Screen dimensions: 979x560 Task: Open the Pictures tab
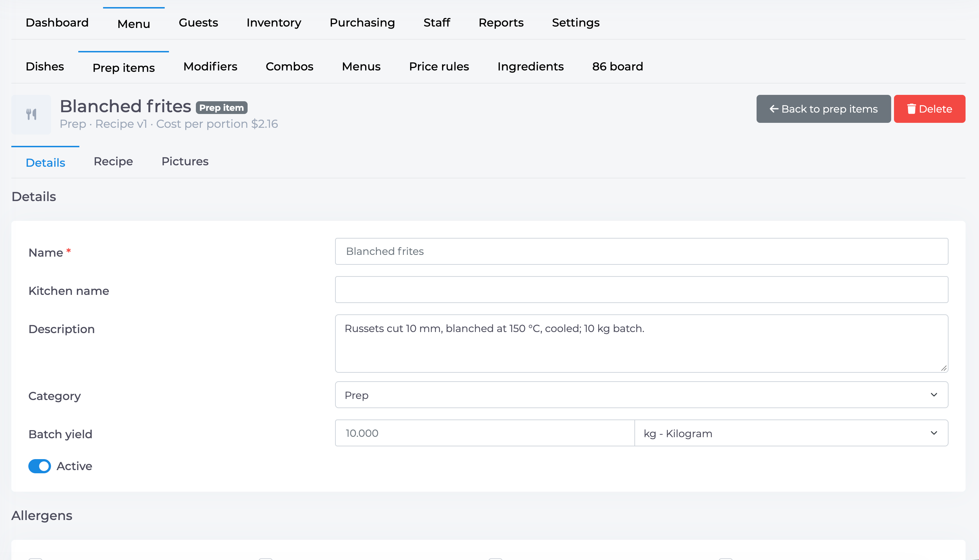(x=185, y=161)
